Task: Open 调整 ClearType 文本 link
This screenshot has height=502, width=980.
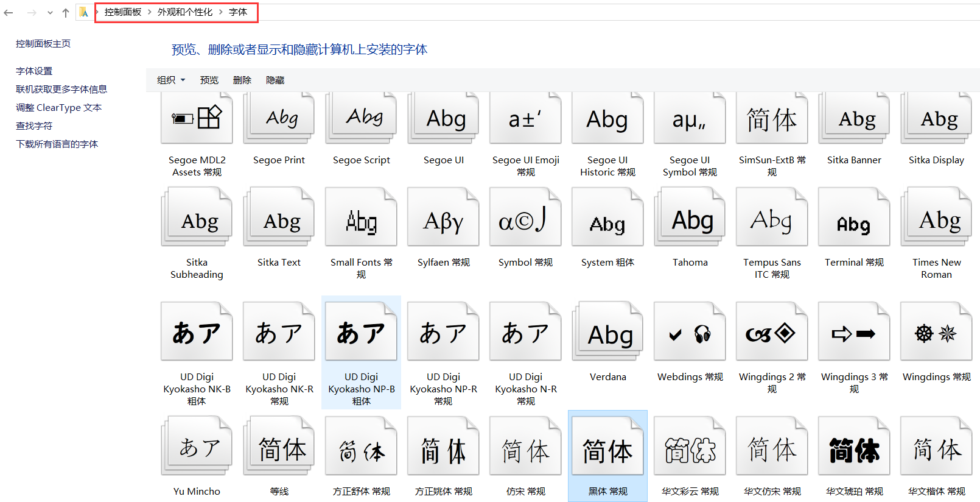Action: [59, 108]
